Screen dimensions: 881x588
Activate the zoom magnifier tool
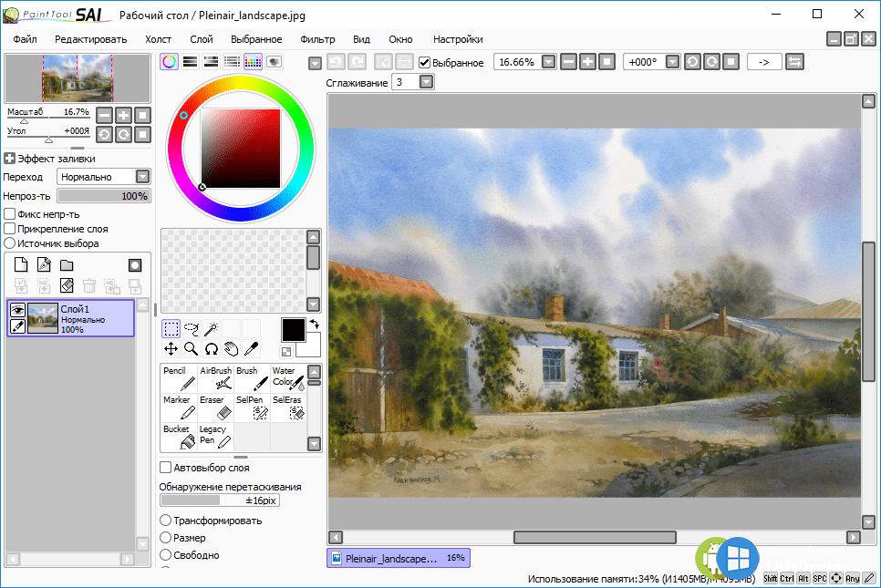[191, 349]
